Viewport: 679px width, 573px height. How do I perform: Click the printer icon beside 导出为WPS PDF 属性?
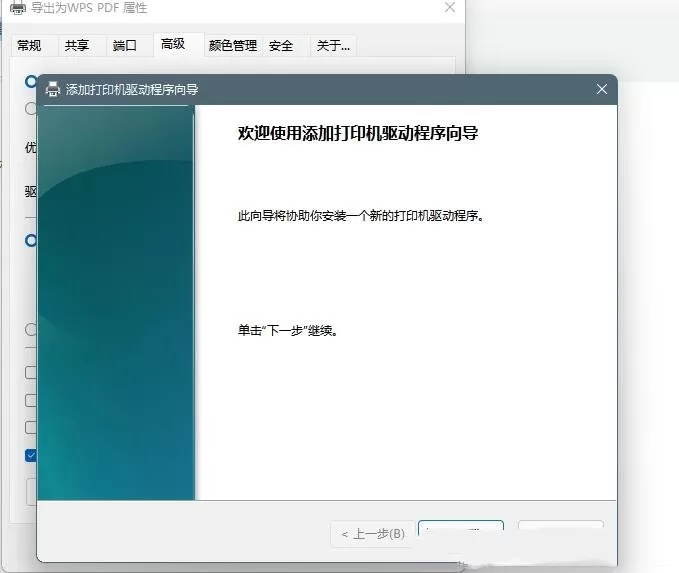coord(18,7)
